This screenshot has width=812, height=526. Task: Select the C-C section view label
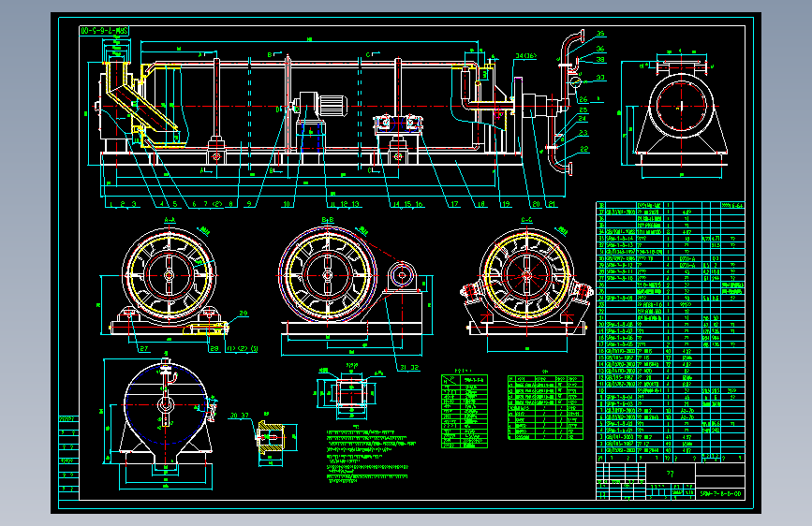[526, 220]
